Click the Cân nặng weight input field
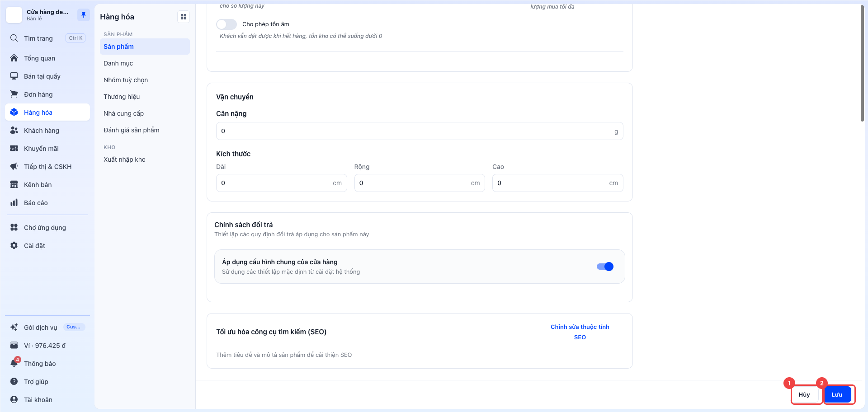The image size is (868, 412). coord(420,131)
